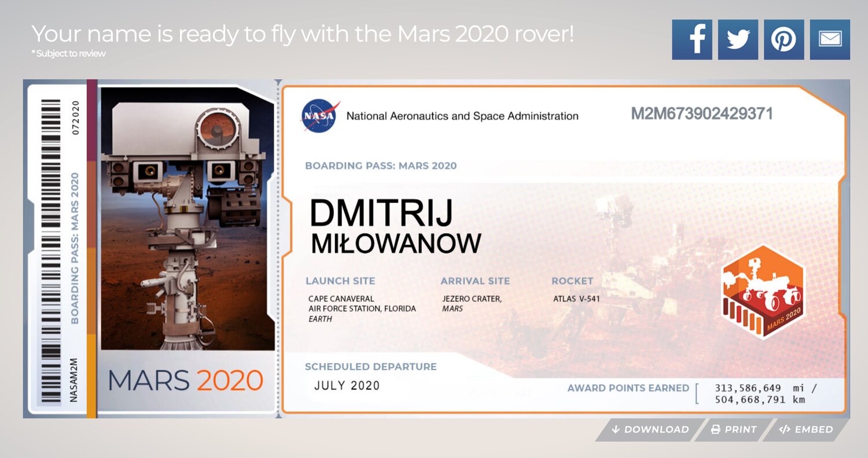The height and width of the screenshot is (458, 868).
Task: Click the Mars 2020 rover hexagon badge
Action: coord(763,292)
